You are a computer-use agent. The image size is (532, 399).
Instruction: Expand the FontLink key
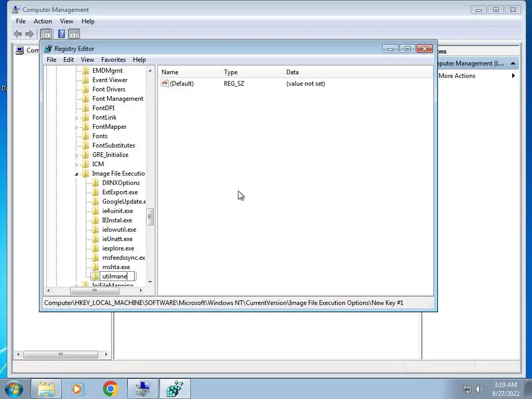point(76,118)
